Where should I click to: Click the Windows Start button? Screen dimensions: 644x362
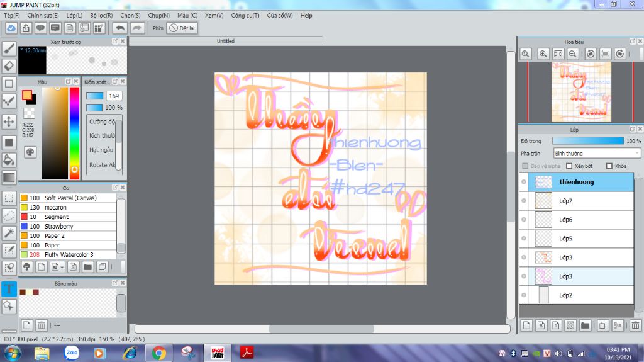point(13,353)
